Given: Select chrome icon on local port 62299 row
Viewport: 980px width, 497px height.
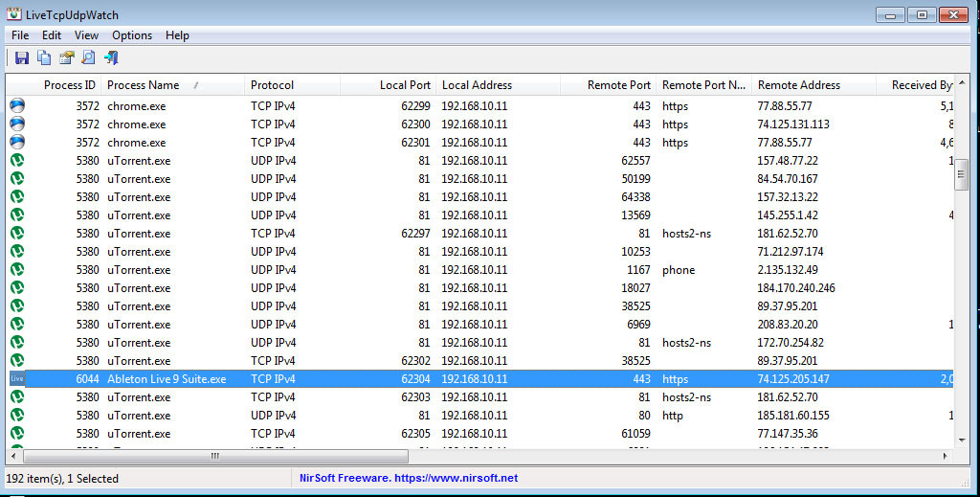Looking at the screenshot, I should pyautogui.click(x=17, y=105).
